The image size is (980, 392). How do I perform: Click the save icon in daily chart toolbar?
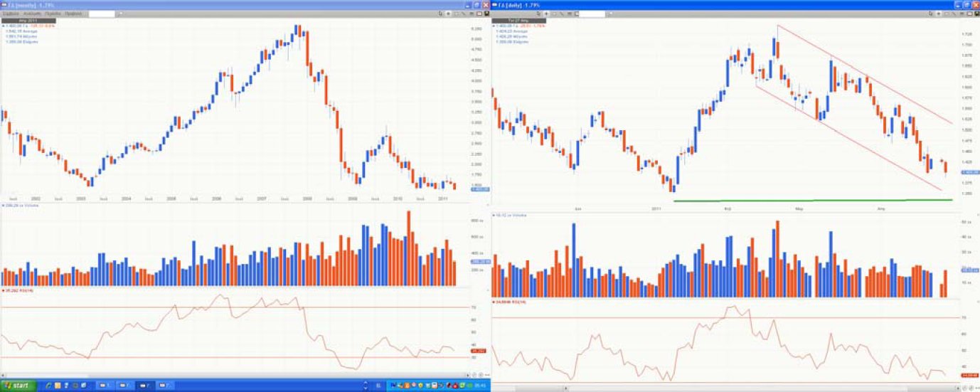[x=976, y=14]
